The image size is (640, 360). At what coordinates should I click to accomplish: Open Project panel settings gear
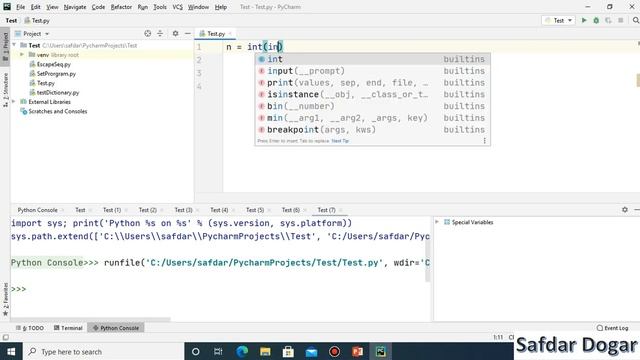click(175, 33)
